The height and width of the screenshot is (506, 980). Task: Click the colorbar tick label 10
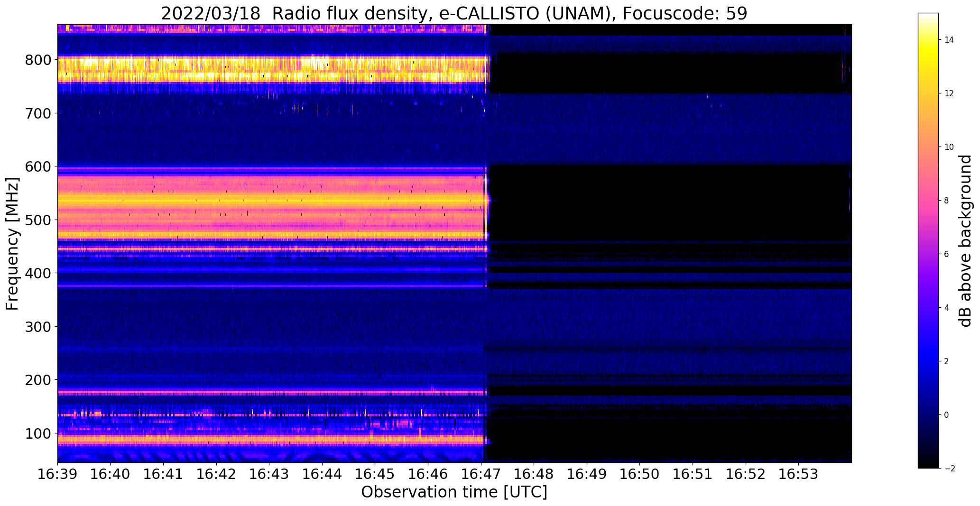point(949,147)
